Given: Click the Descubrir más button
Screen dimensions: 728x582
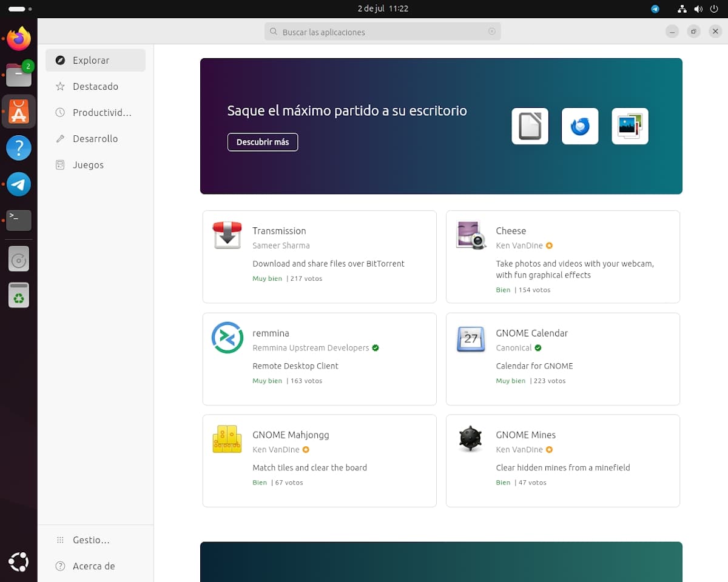Looking at the screenshot, I should click(263, 142).
